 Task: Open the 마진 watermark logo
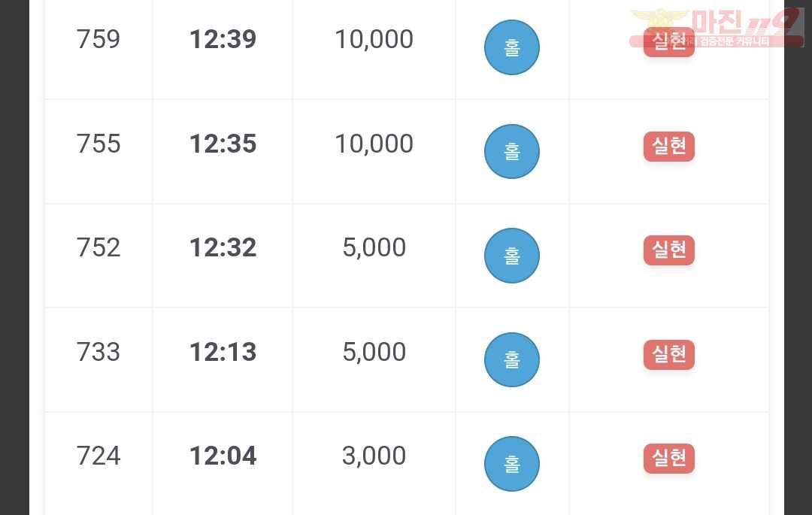(x=717, y=28)
